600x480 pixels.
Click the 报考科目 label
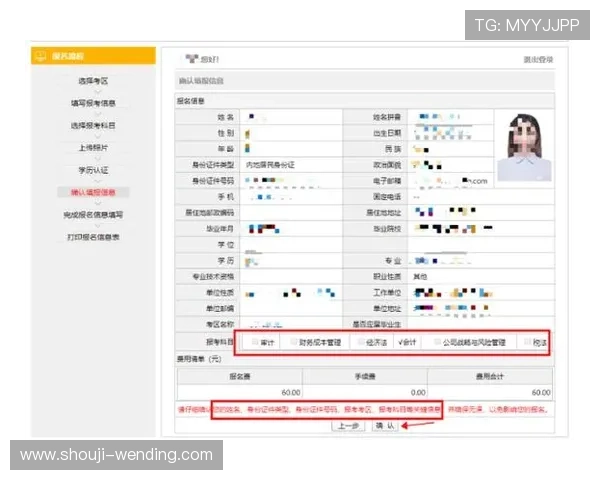coord(220,342)
